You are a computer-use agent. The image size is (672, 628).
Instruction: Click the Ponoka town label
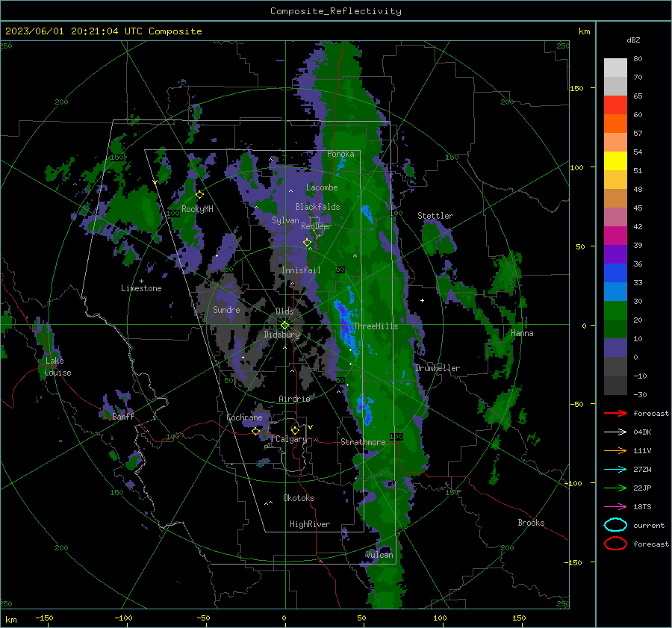coord(340,154)
